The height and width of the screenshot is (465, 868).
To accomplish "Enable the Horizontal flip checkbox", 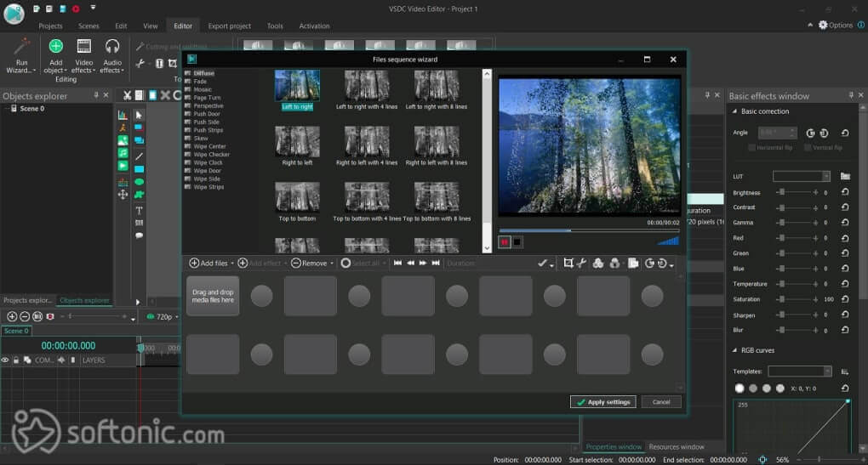I will pyautogui.click(x=751, y=148).
